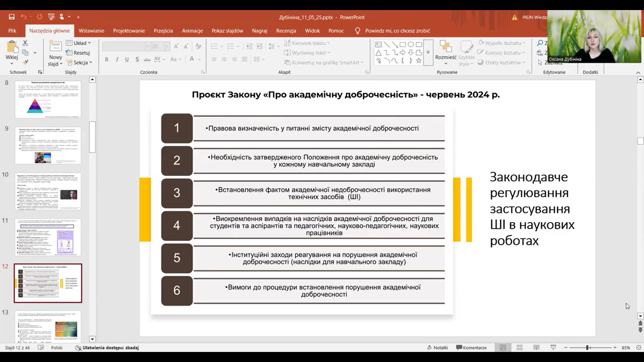Select slide 11 thumbnail
Viewport: 644px width, 362px height.
[48, 237]
